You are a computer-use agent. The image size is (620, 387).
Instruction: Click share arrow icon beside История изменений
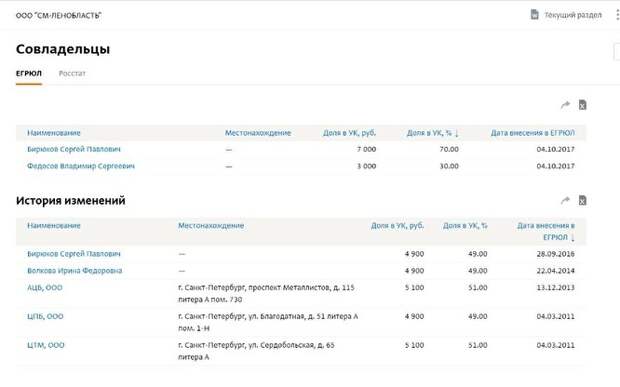pyautogui.click(x=565, y=200)
